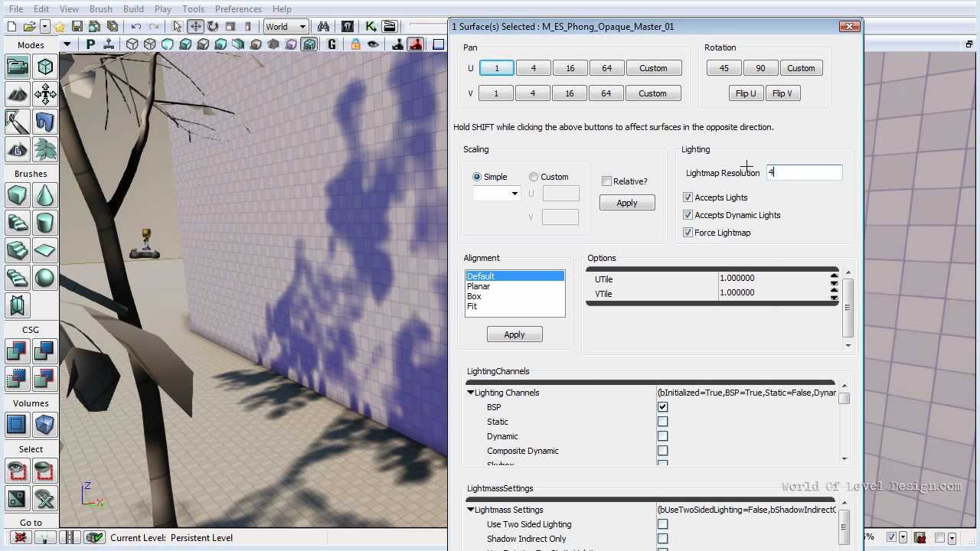Screen dimensions: 980x551
Task: Click the Alignment Apply button
Action: (514, 334)
